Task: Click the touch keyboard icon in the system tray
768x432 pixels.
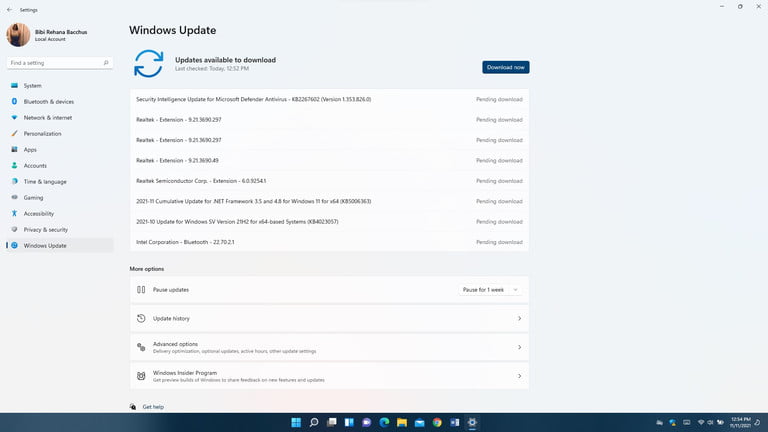Action: 687,422
